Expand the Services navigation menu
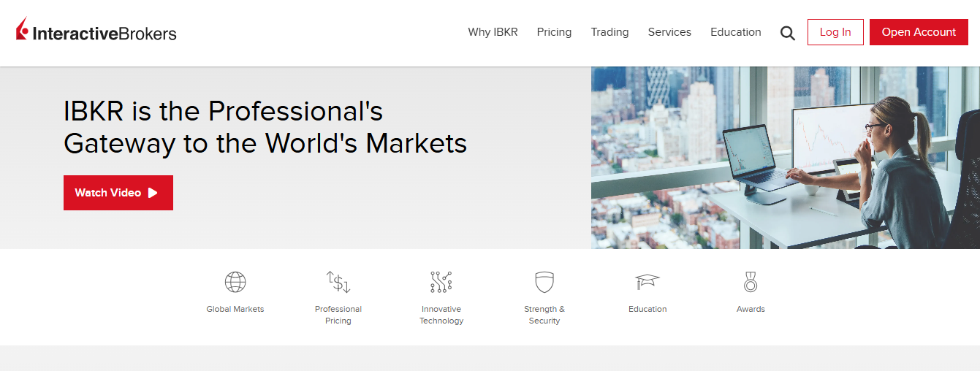This screenshot has height=371, width=980. click(669, 32)
